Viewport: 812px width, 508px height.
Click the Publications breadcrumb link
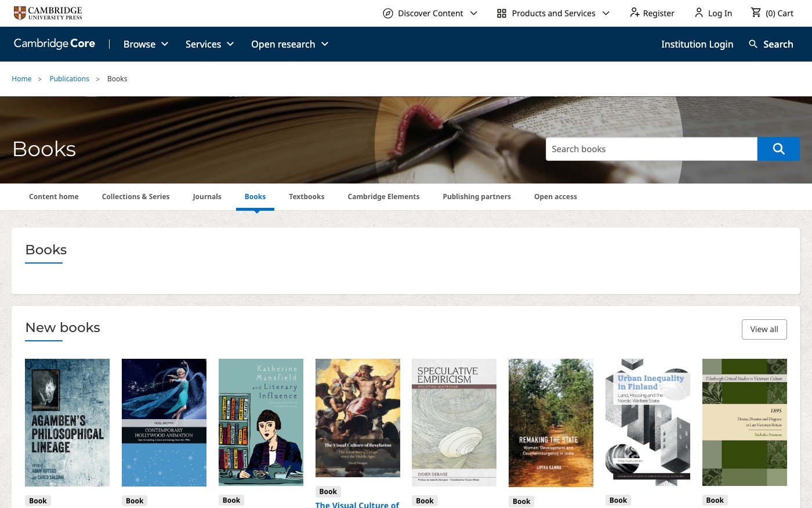tap(70, 79)
